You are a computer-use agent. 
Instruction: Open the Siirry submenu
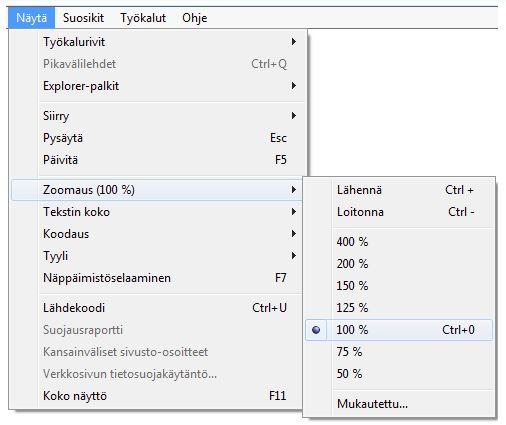coord(157,116)
